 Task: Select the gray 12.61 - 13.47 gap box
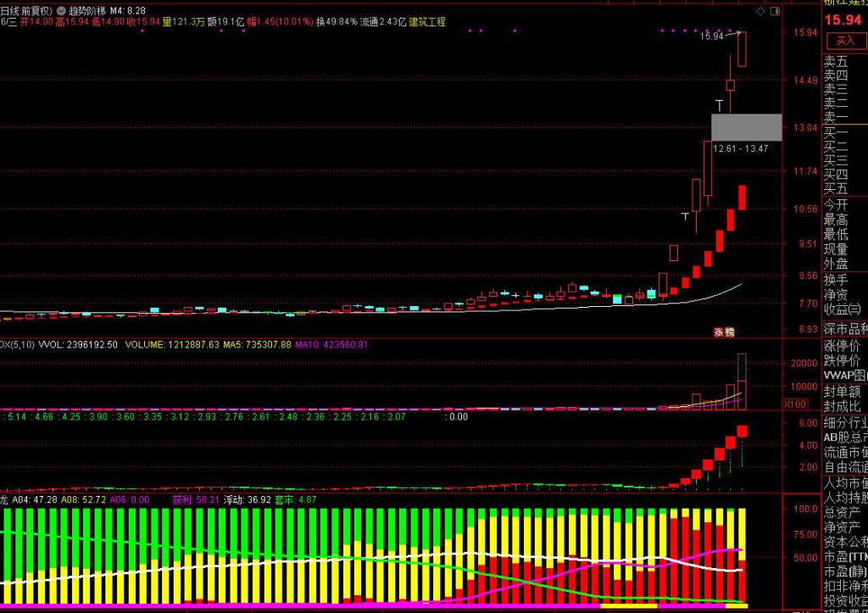pyautogui.click(x=746, y=127)
